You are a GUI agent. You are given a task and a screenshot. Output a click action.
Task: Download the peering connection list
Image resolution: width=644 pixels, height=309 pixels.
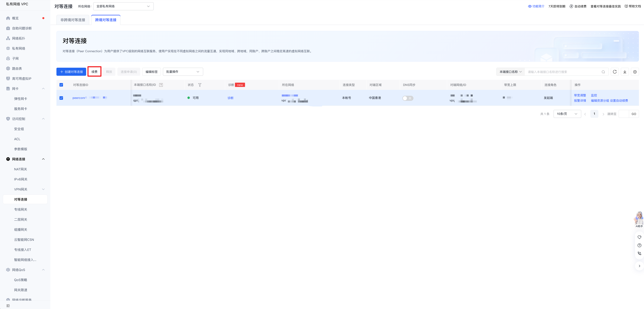(625, 72)
